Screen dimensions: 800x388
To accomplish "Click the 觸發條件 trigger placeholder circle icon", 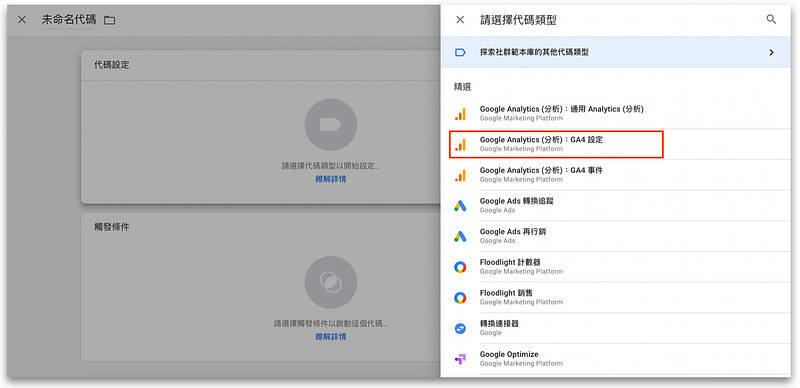I will tap(331, 282).
